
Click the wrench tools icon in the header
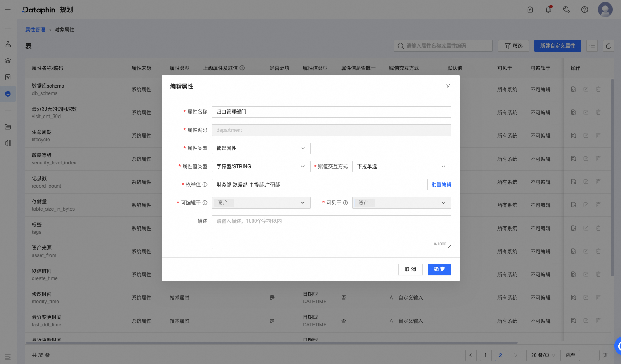tap(566, 9)
